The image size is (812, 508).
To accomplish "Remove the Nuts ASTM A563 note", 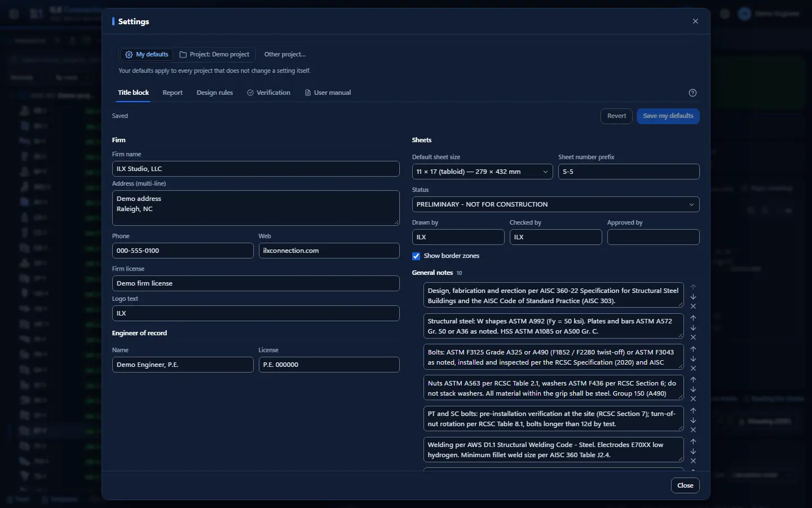I will 694,399.
